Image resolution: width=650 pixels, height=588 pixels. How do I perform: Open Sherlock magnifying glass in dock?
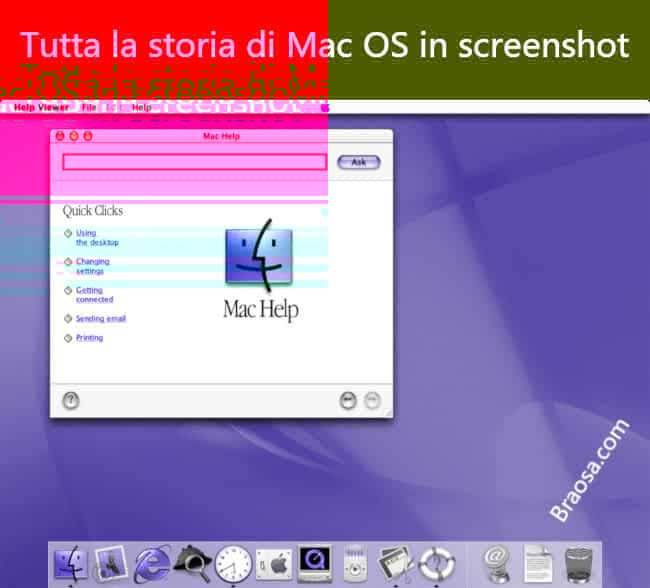click(192, 565)
